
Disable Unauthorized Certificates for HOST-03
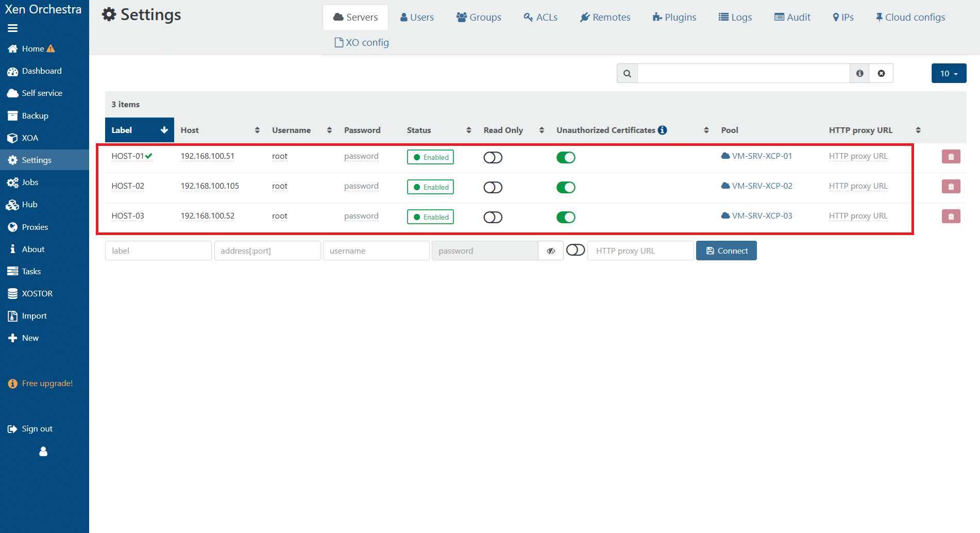(566, 217)
